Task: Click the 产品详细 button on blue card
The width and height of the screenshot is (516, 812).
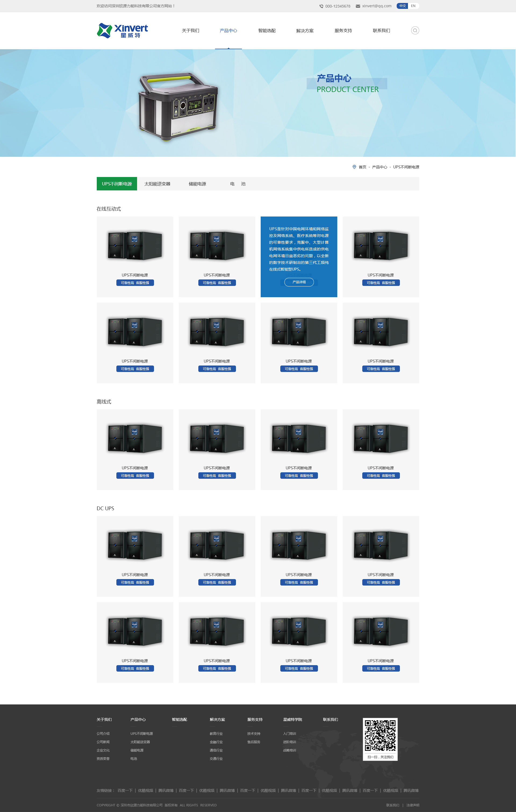Action: (x=299, y=282)
